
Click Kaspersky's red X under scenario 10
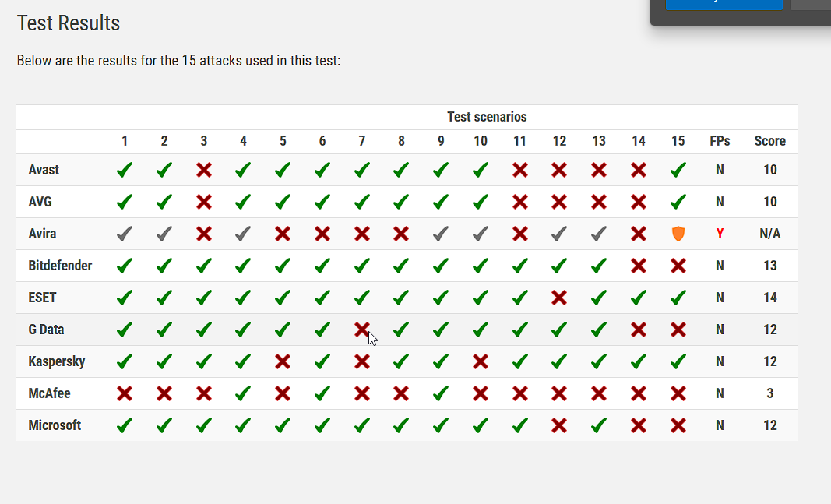[481, 361]
